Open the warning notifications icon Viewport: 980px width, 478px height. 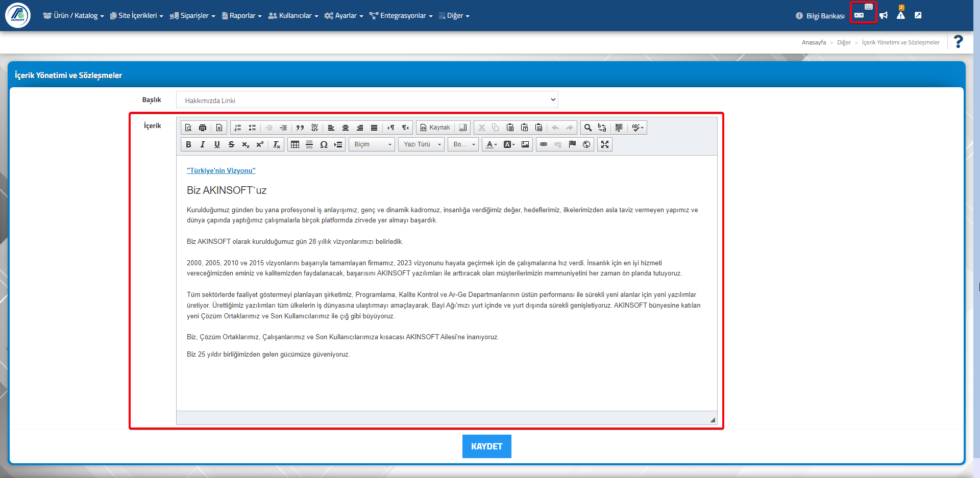tap(901, 15)
